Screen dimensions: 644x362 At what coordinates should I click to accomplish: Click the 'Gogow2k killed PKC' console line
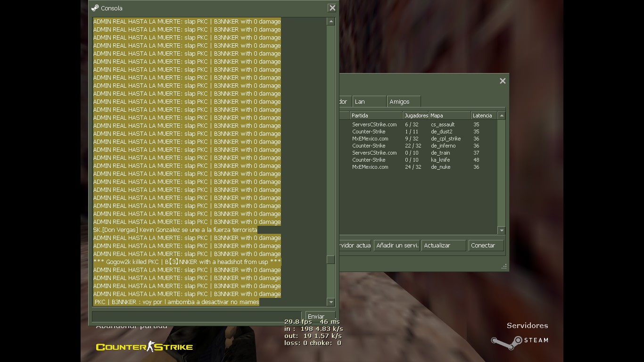(x=187, y=262)
